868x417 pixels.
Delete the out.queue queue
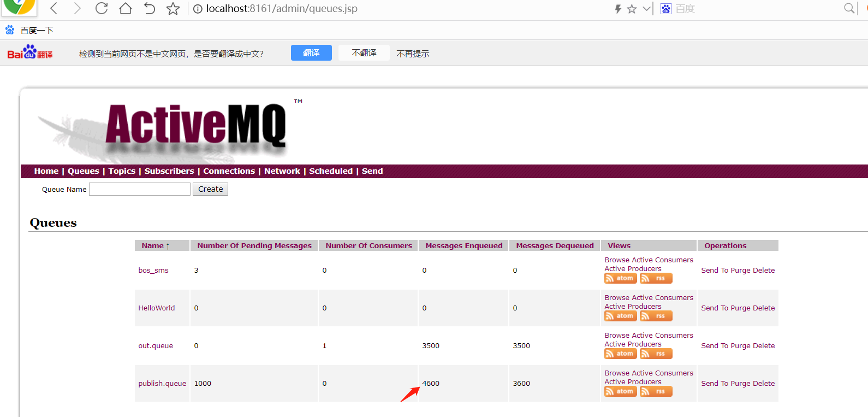(x=764, y=346)
